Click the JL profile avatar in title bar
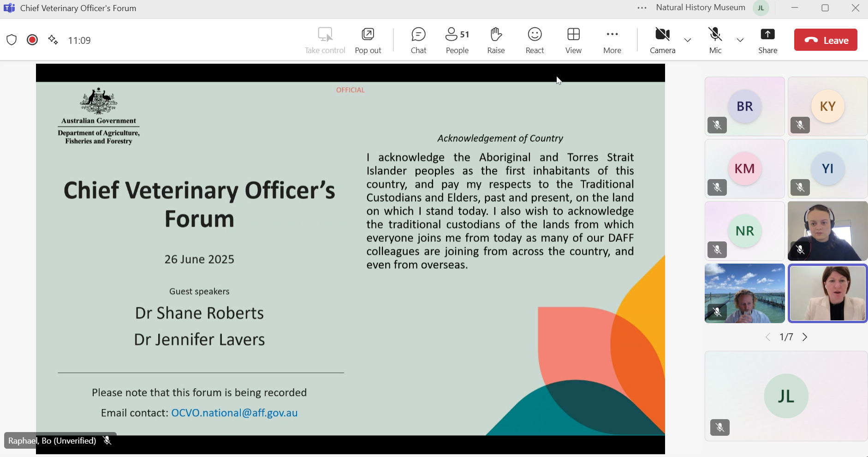This screenshot has width=868, height=457. click(x=761, y=8)
